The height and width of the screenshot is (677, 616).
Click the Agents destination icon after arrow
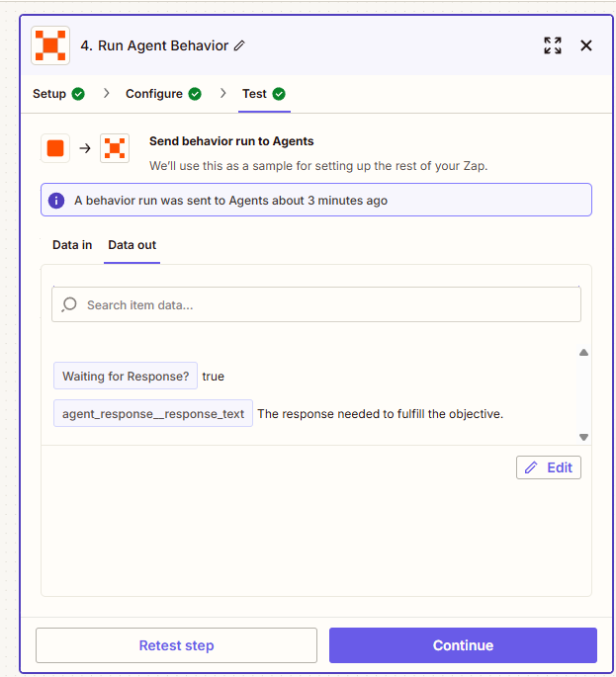[x=115, y=148]
